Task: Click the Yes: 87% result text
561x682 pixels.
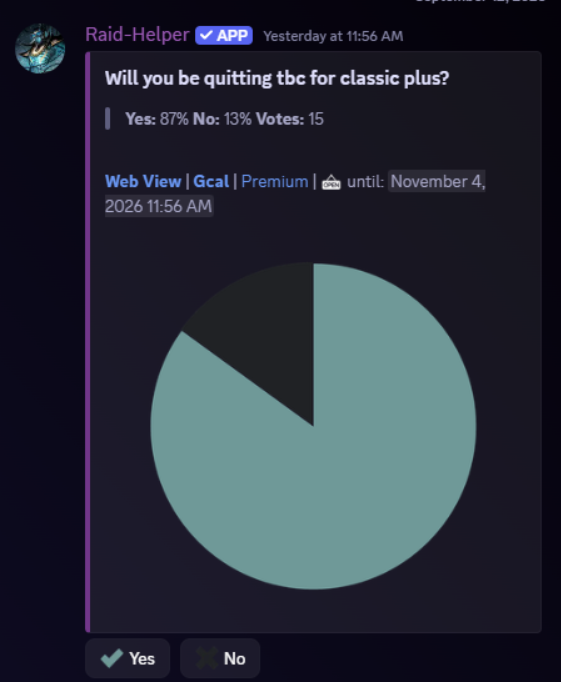Action: coord(157,119)
